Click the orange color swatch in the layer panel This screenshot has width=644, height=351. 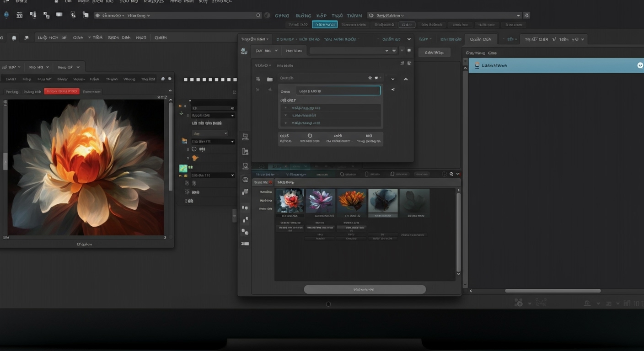click(195, 158)
